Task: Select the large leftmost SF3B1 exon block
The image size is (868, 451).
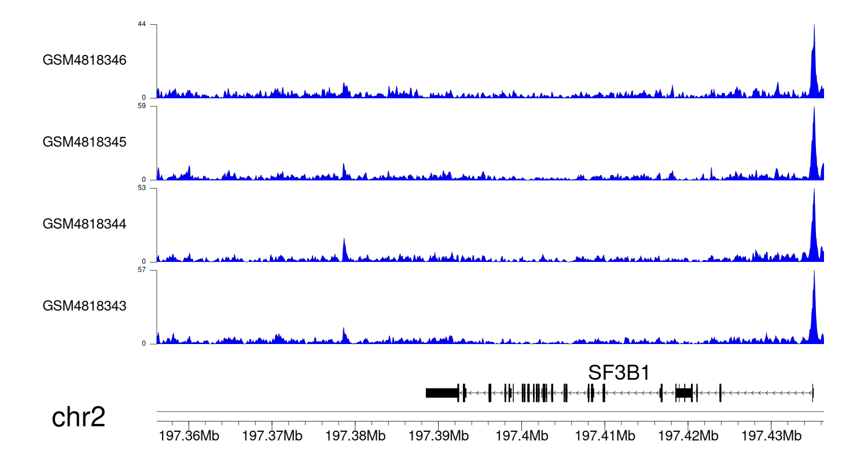Action: pos(442,393)
